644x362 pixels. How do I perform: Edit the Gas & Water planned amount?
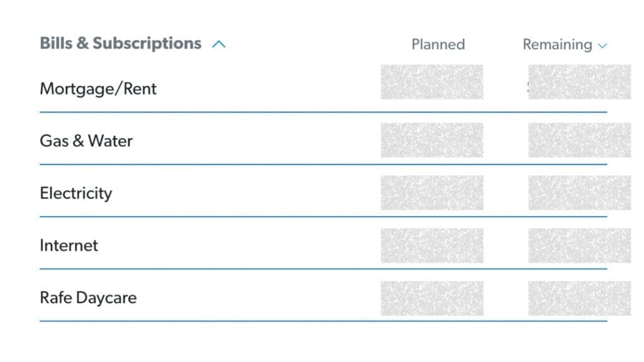pyautogui.click(x=432, y=140)
